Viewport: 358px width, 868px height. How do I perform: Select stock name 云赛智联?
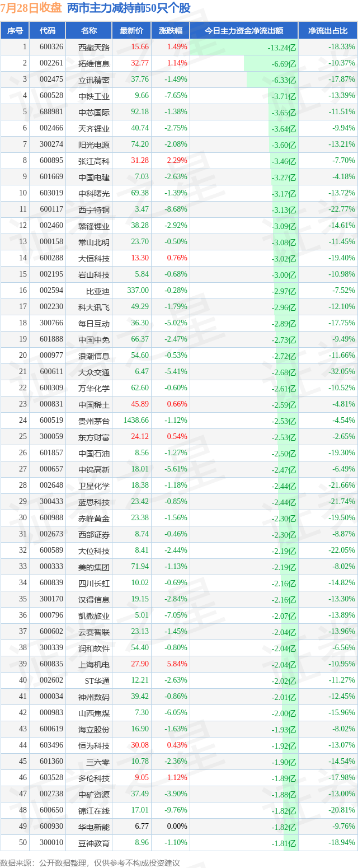(94, 632)
